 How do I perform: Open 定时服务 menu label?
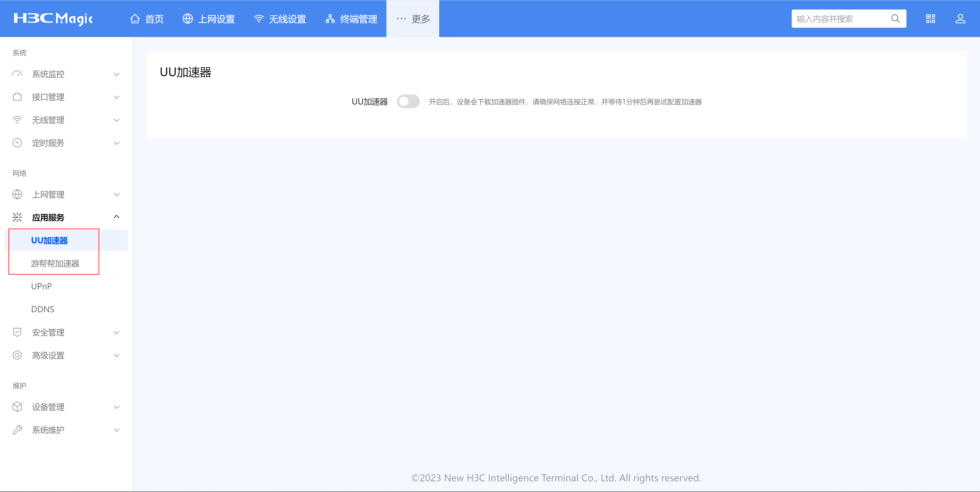pos(48,143)
